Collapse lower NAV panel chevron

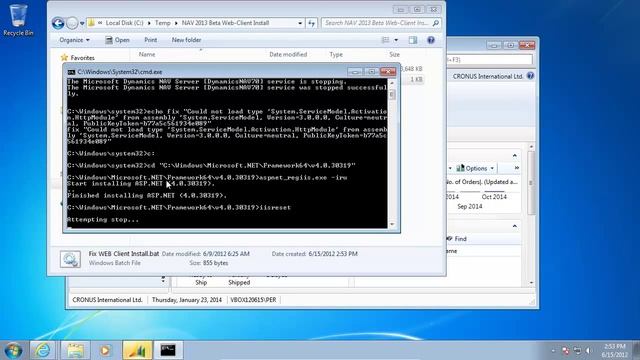tap(514, 226)
